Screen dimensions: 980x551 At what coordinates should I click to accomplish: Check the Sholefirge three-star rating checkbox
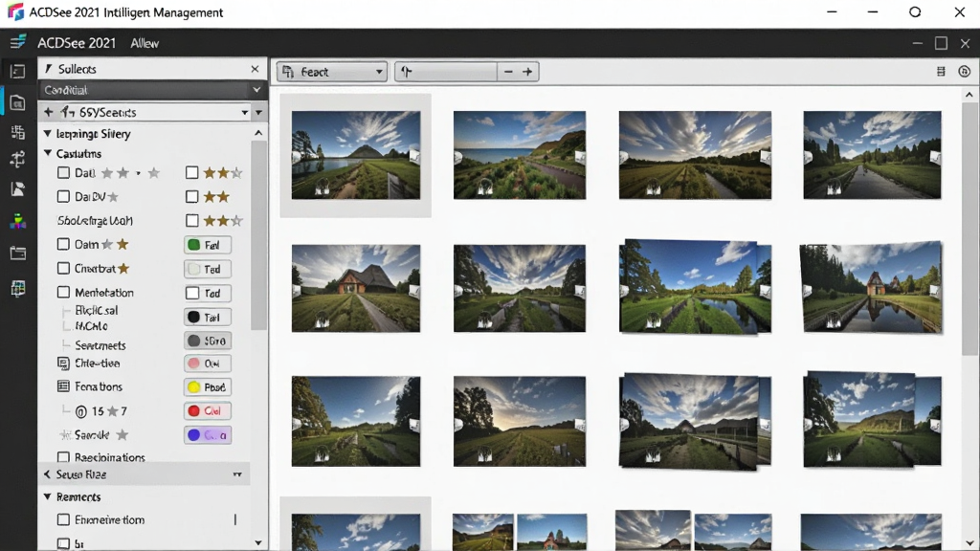click(191, 221)
